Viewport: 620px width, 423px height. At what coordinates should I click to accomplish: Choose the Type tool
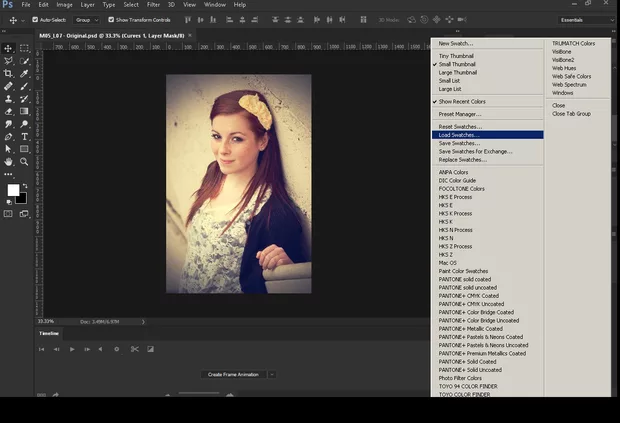coord(24,136)
